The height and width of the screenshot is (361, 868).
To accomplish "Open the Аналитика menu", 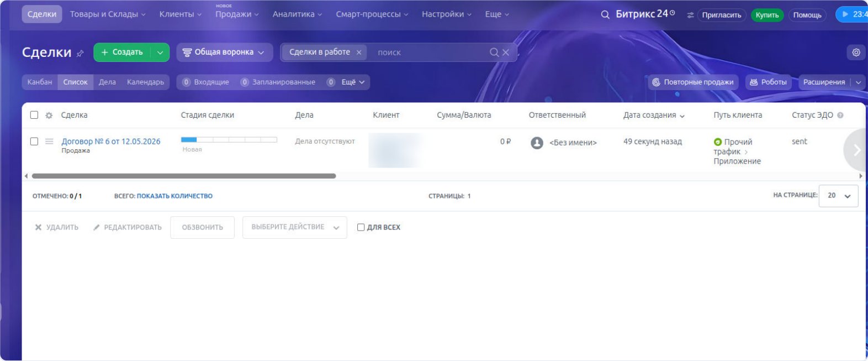I will tap(297, 14).
